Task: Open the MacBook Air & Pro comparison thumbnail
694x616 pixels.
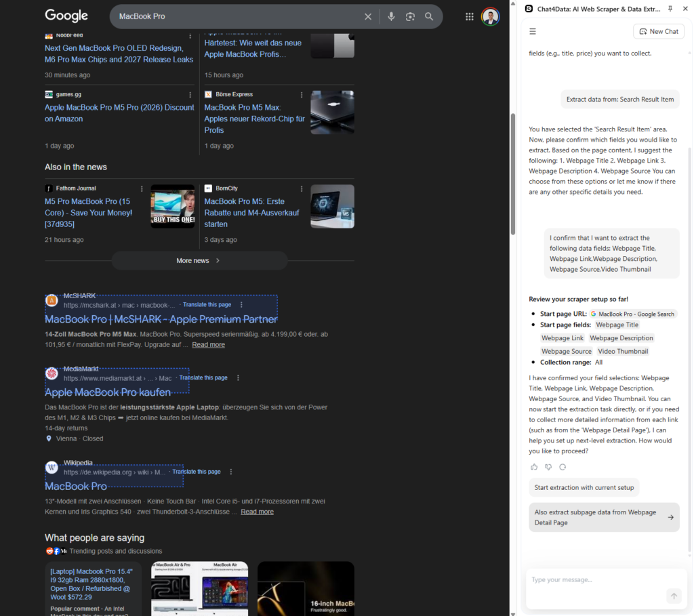Action: (200, 589)
